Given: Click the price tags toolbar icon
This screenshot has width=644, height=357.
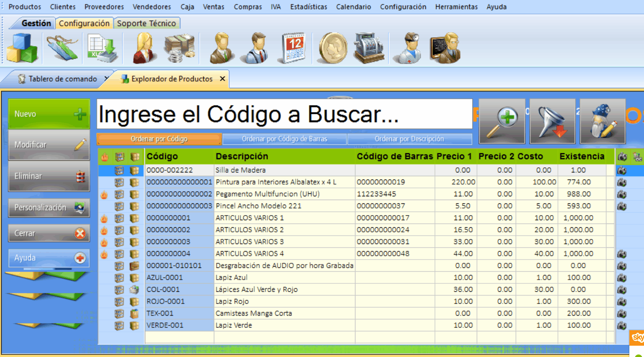Looking at the screenshot, I should pyautogui.click(x=62, y=48).
